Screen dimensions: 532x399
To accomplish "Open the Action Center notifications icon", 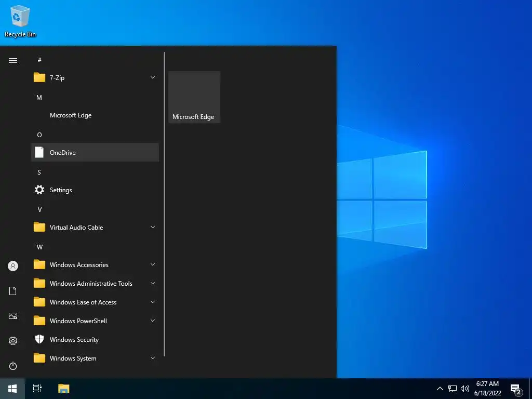I will coord(516,390).
